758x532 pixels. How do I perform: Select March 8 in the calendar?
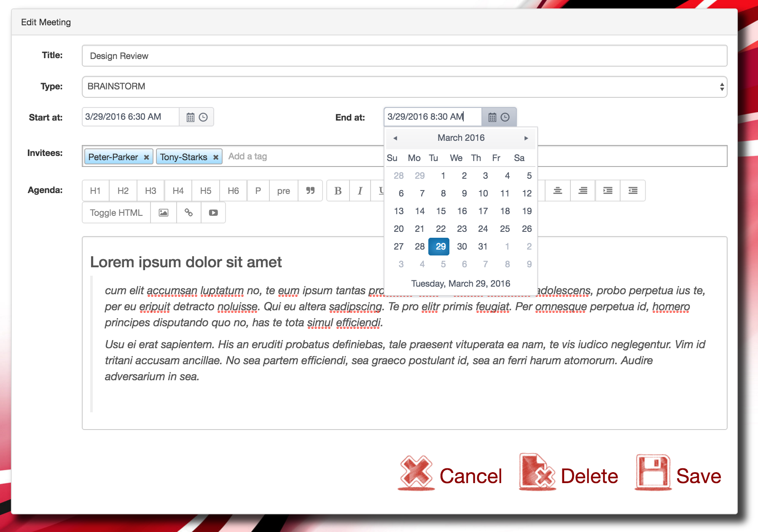pos(443,193)
